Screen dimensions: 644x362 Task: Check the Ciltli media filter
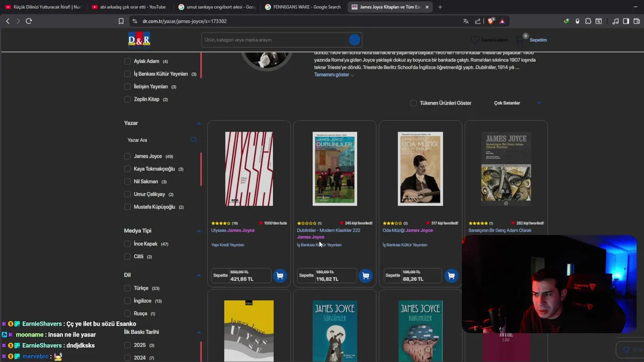(127, 256)
